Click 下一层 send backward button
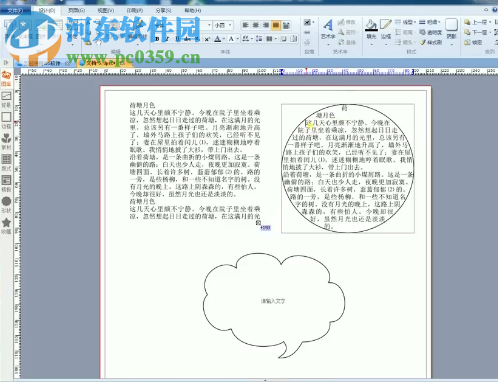The height and width of the screenshot is (382, 498). point(478,32)
